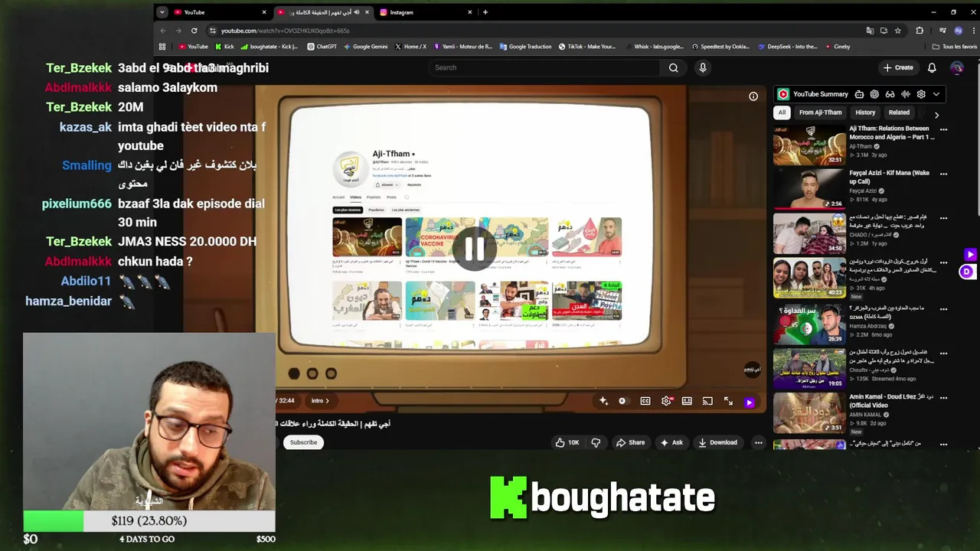Toggle closed captions CC button
980x551 pixels.
[645, 401]
